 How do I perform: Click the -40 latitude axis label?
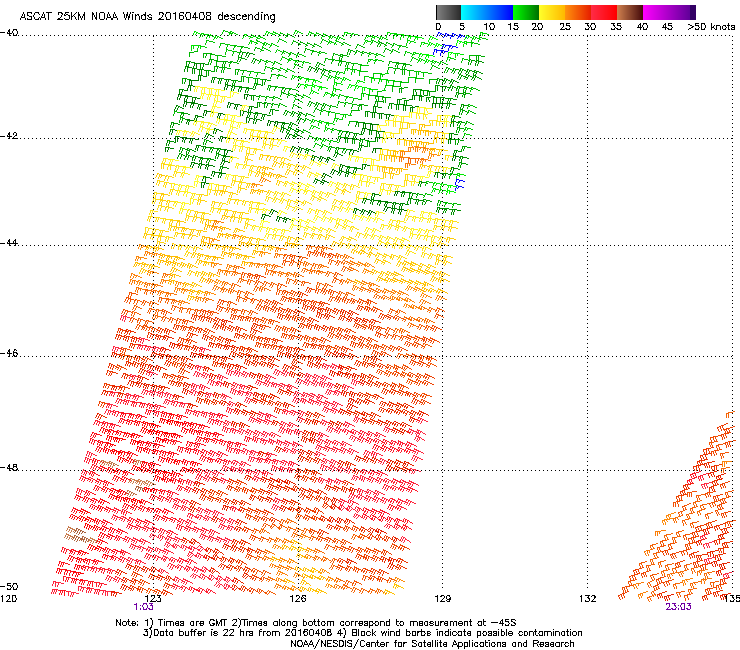click(x=9, y=33)
